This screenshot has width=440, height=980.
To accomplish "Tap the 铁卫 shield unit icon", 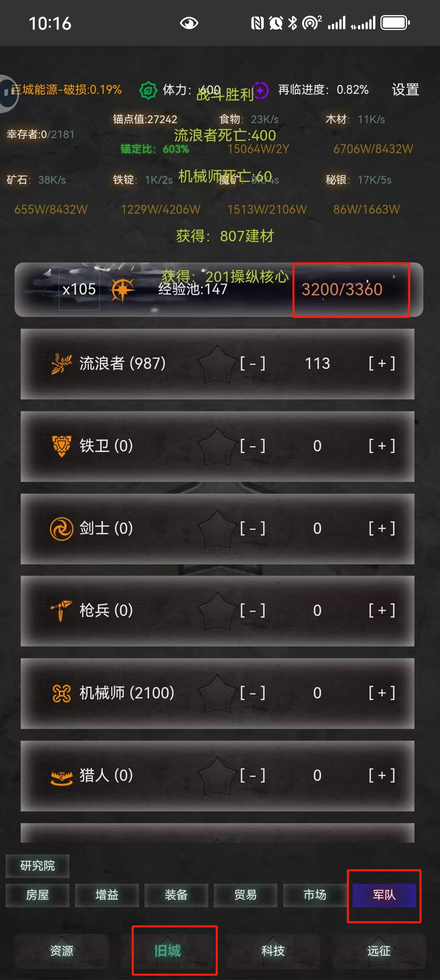I will (62, 446).
